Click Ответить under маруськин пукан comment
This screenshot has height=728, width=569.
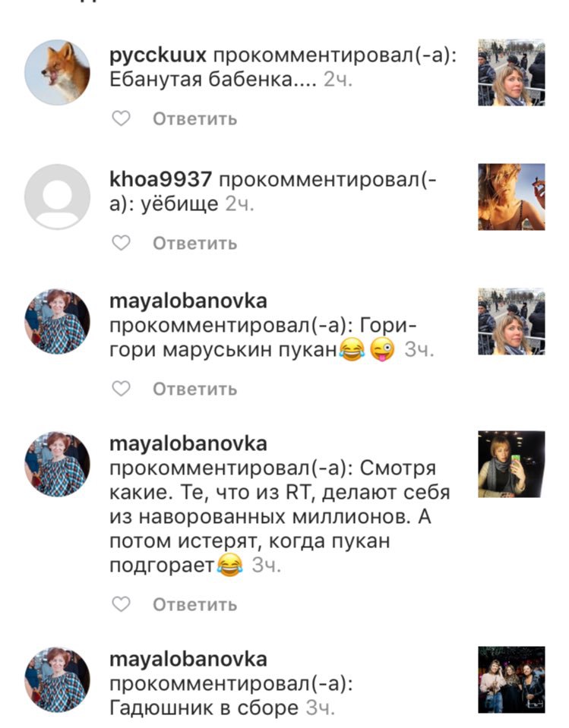(x=195, y=389)
